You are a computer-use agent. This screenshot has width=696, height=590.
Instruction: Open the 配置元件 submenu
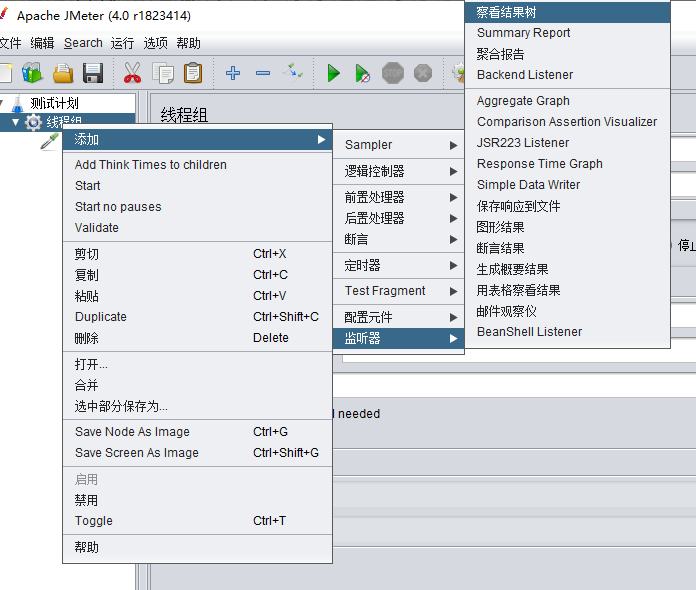(399, 317)
